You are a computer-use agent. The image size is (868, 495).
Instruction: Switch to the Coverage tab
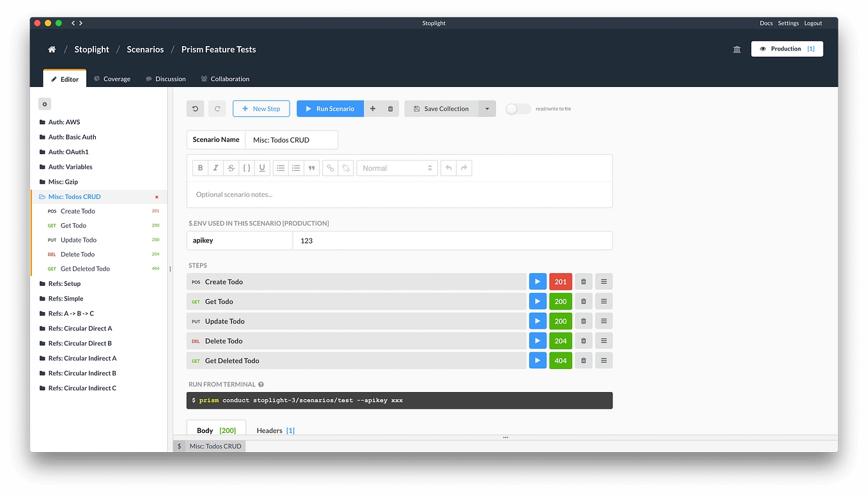coord(112,79)
